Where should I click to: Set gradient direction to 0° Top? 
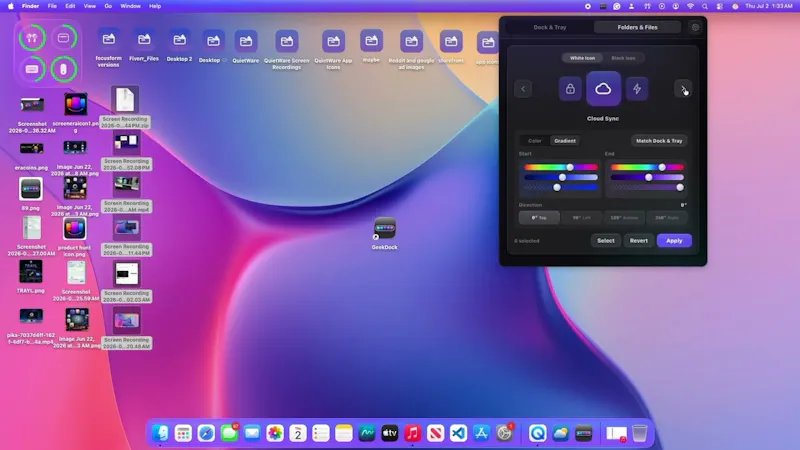(x=539, y=218)
